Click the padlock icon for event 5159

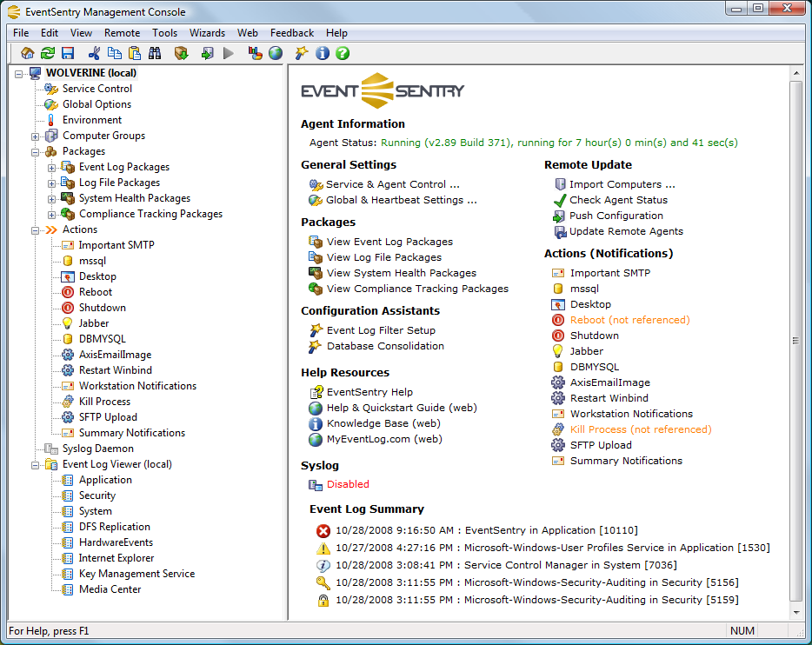pyautogui.click(x=323, y=601)
